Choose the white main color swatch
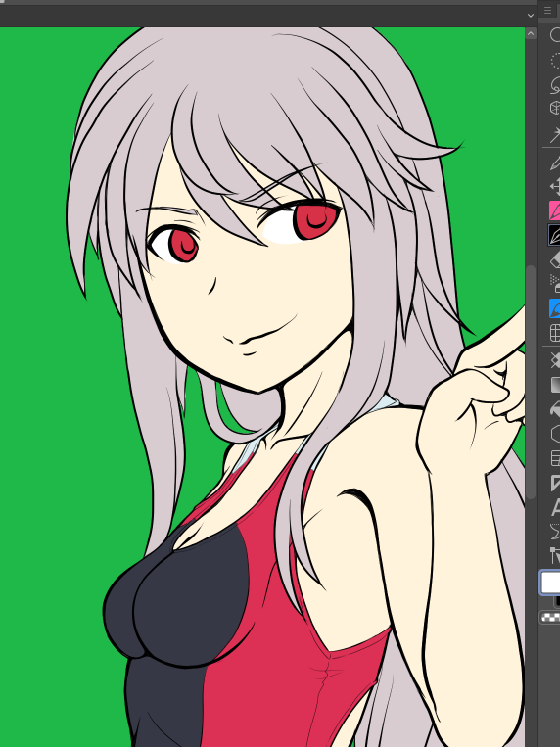 point(550,583)
